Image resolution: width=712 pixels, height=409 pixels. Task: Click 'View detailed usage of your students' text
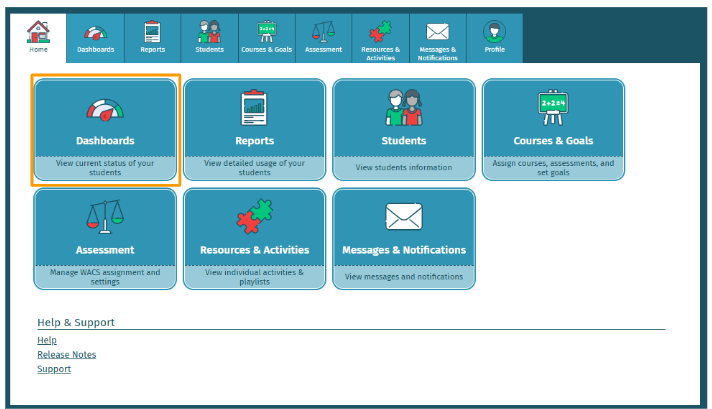(254, 168)
